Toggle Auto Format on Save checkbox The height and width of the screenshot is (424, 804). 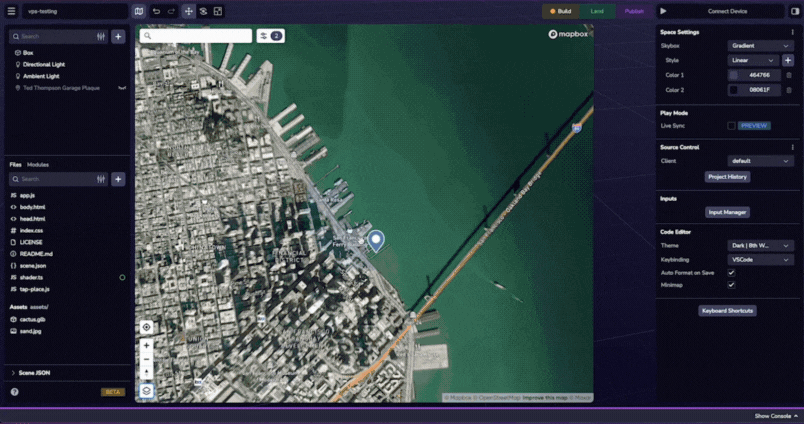coord(731,272)
